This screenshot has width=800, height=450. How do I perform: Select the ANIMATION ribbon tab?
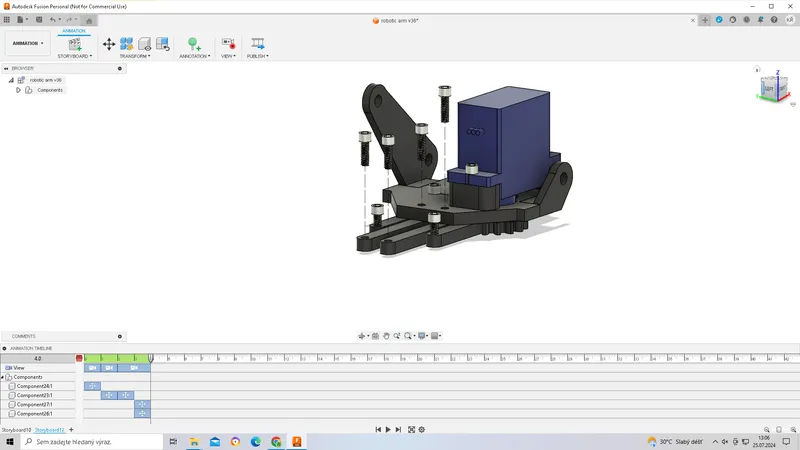[x=74, y=31]
